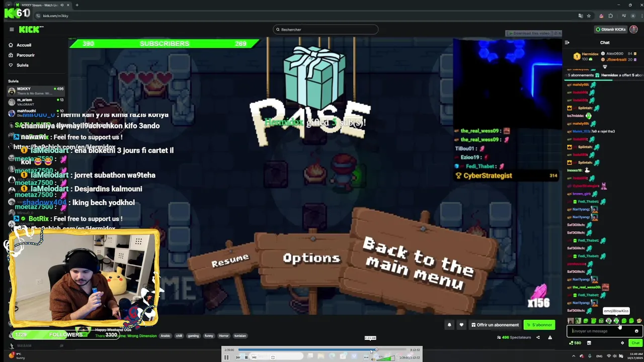Select the first emote in quick row

[571, 321]
